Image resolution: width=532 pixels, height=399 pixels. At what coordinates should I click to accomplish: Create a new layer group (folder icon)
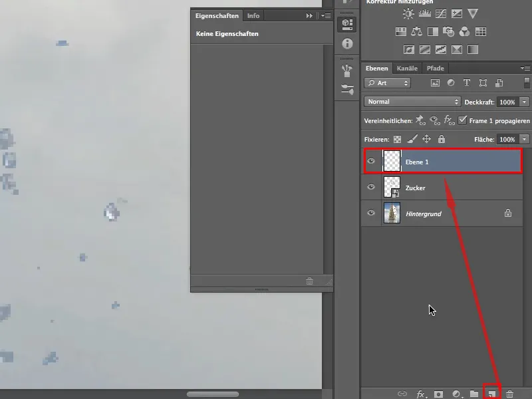474,394
